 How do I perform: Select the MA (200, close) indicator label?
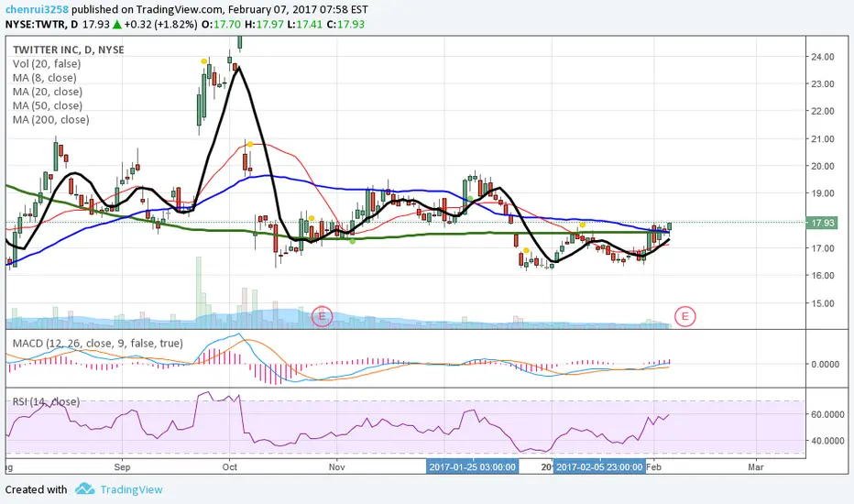[50, 120]
